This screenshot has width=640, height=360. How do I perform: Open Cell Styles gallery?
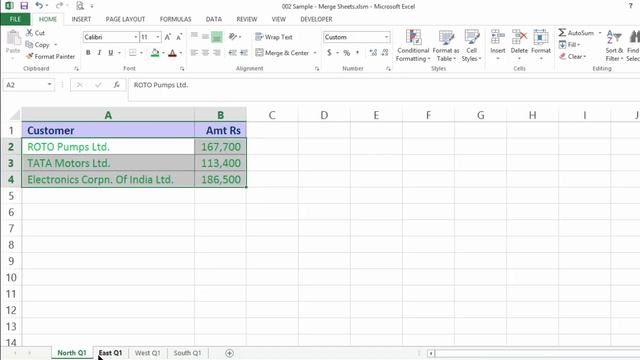[471, 45]
